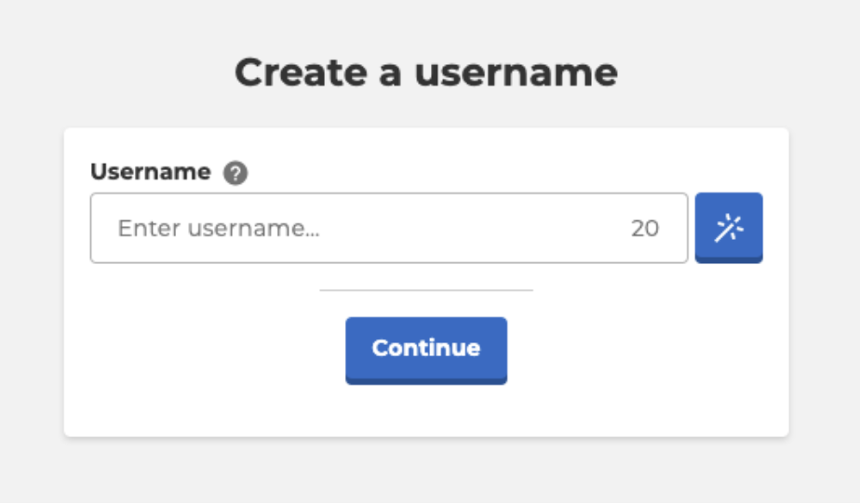Click the divider line above Continue
Image resolution: width=860 pixels, height=504 pixels.
(426, 290)
